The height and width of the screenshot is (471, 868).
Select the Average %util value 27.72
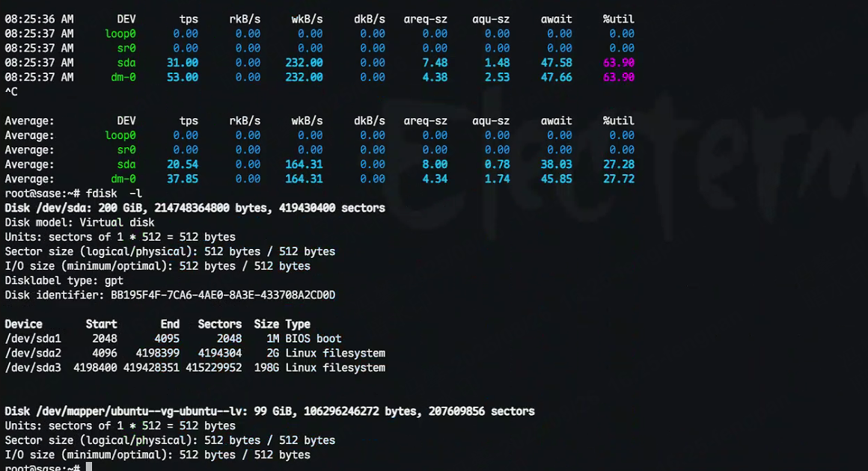coord(618,179)
